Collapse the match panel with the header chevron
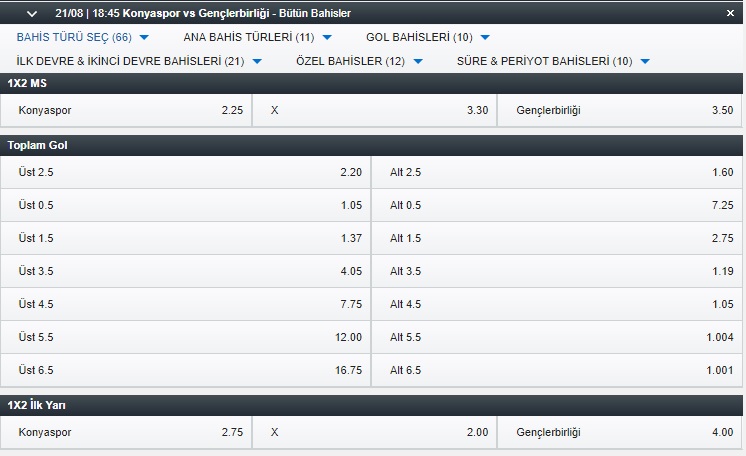This screenshot has height=456, width=746. coord(32,14)
